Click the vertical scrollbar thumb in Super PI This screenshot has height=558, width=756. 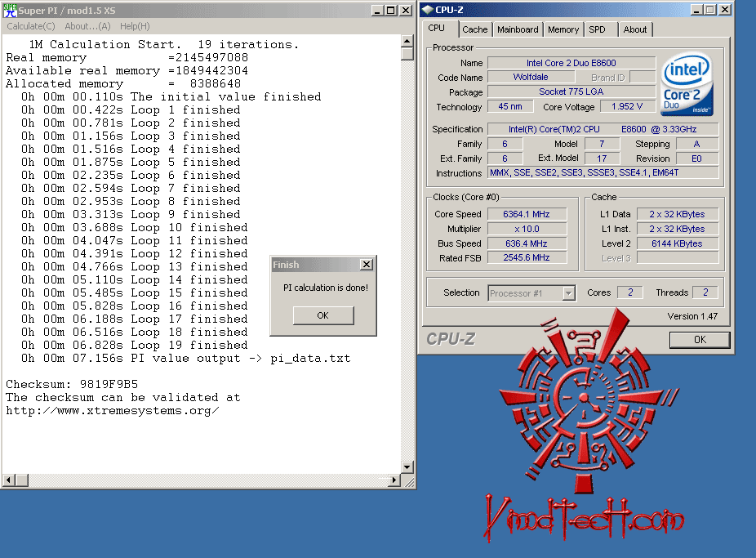407,53
